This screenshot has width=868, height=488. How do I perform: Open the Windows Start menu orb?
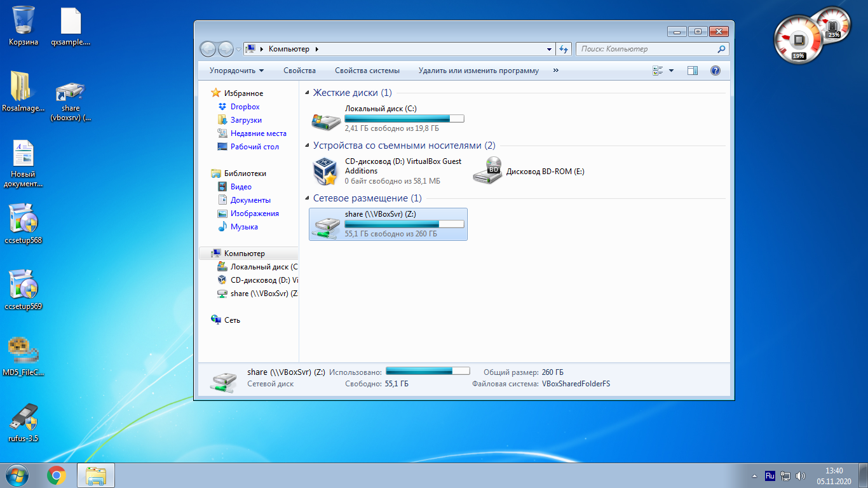point(17,475)
